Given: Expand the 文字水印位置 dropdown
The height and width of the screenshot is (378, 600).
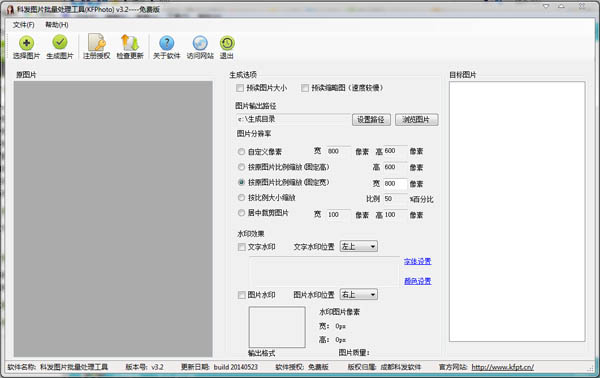Looking at the screenshot, I should coord(359,246).
